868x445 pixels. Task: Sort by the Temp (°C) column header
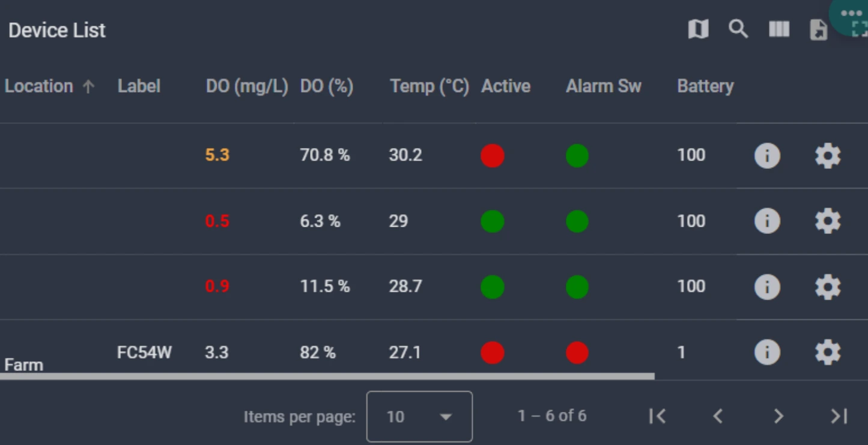pos(429,86)
